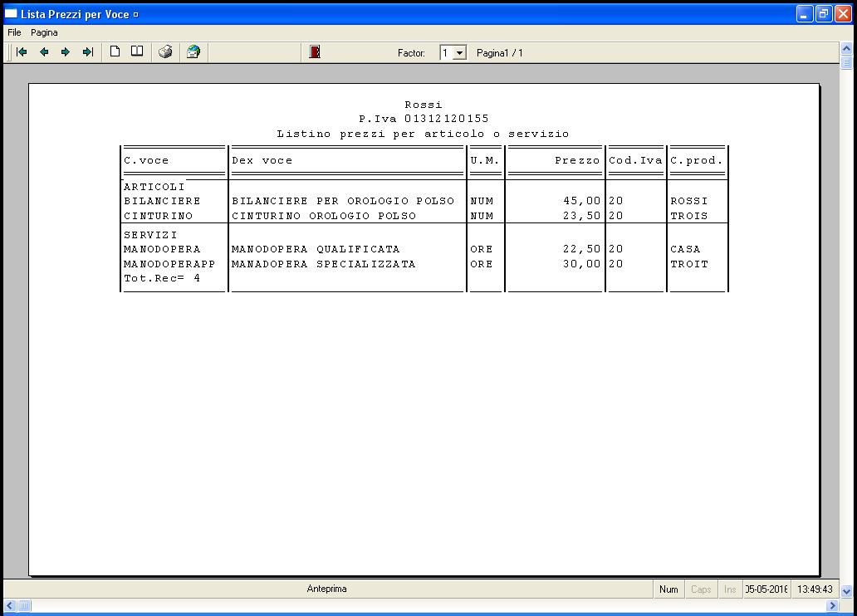The height and width of the screenshot is (616, 857).
Task: Print the price list with printer icon
Action: pyautogui.click(x=165, y=52)
